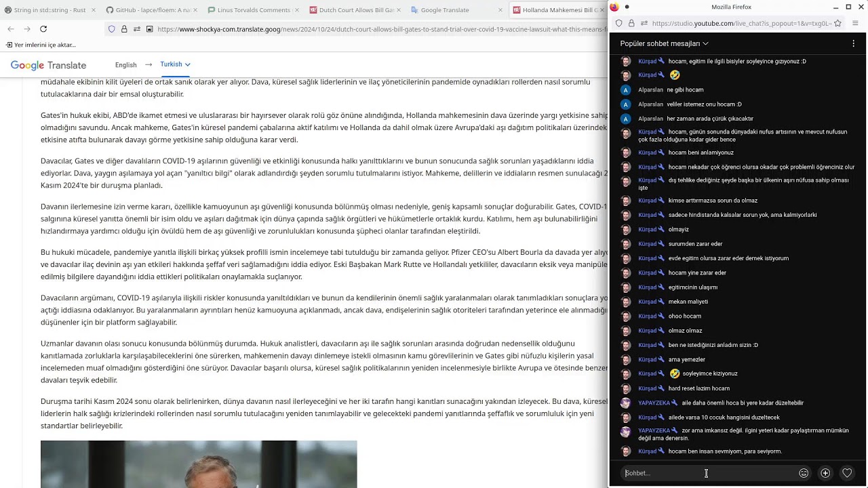Open the Turkish target language dropdown
Viewport: 868px width, 488px height.
point(175,64)
